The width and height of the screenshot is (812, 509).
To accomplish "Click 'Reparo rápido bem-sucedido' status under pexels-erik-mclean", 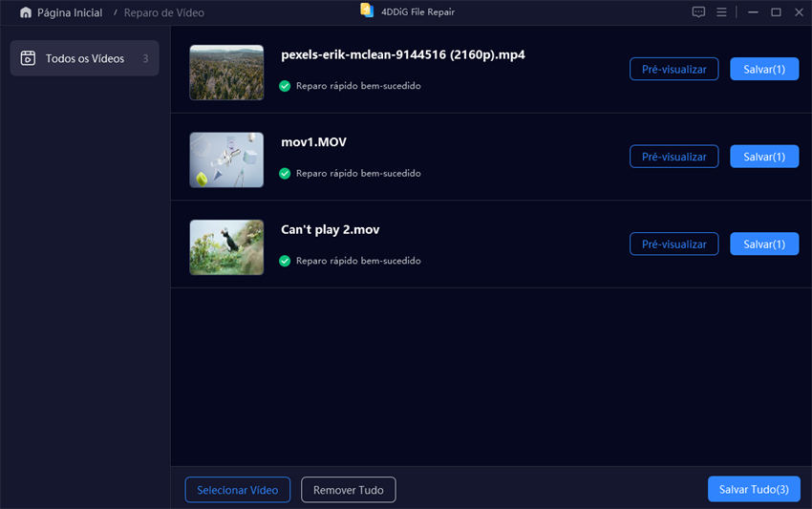I will click(358, 86).
